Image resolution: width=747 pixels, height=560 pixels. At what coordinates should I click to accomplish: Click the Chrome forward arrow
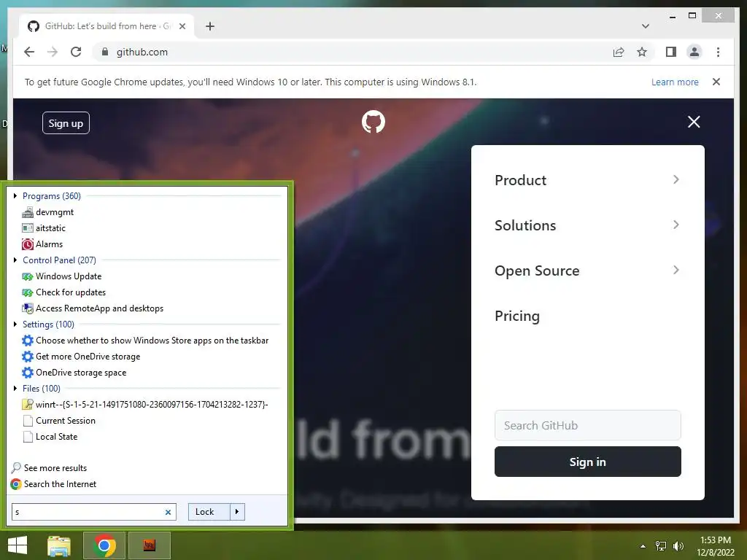coord(53,52)
